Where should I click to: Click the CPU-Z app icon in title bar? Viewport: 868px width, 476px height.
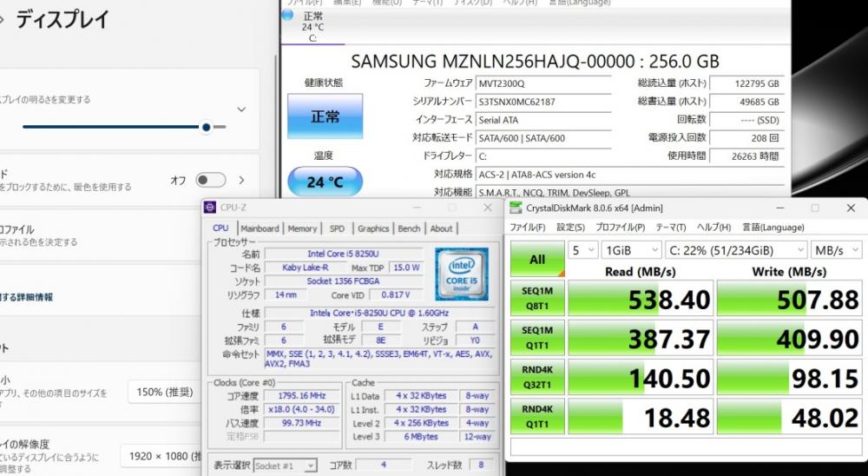[x=210, y=208]
